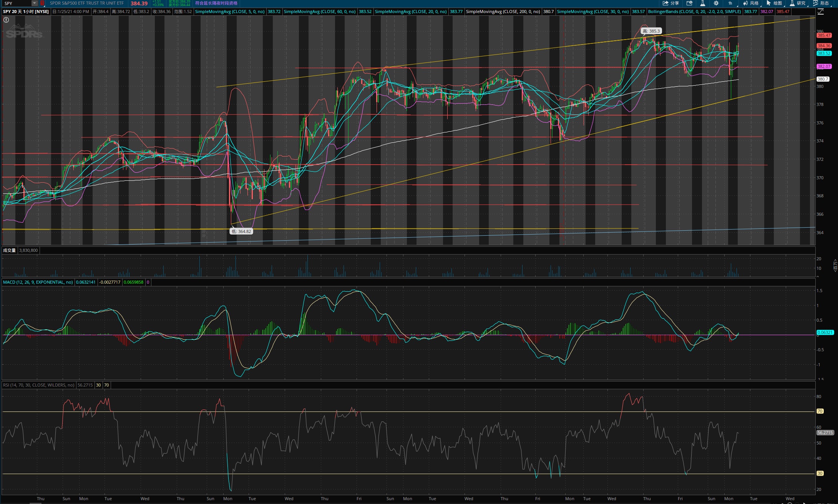Open chart settings gear icon
This screenshot has width=838, height=504.
(716, 3)
